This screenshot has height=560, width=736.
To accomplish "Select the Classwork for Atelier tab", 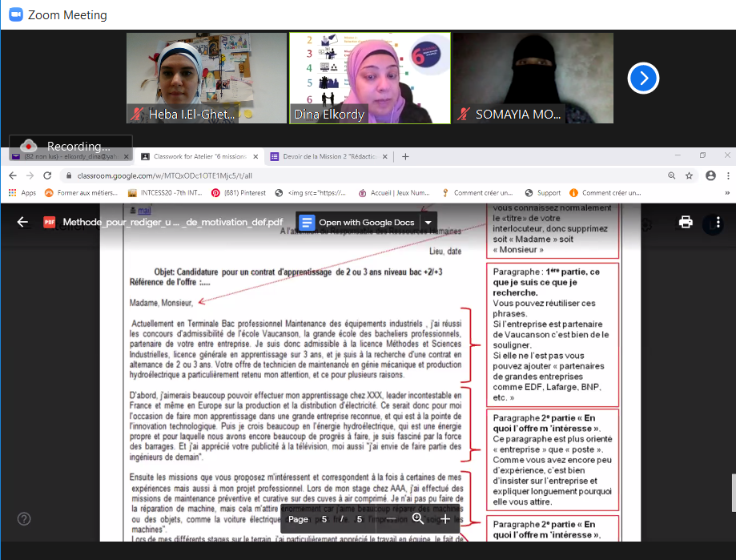I will tap(199, 156).
